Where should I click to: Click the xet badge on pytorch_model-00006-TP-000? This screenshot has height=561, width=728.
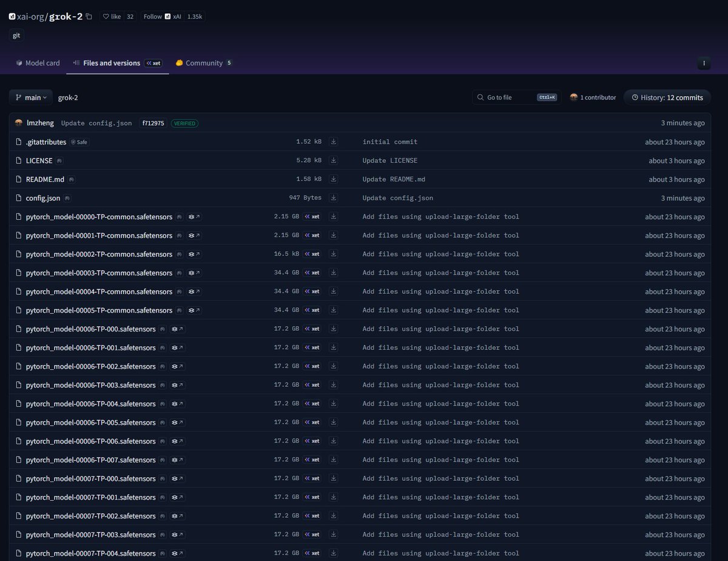tap(312, 329)
